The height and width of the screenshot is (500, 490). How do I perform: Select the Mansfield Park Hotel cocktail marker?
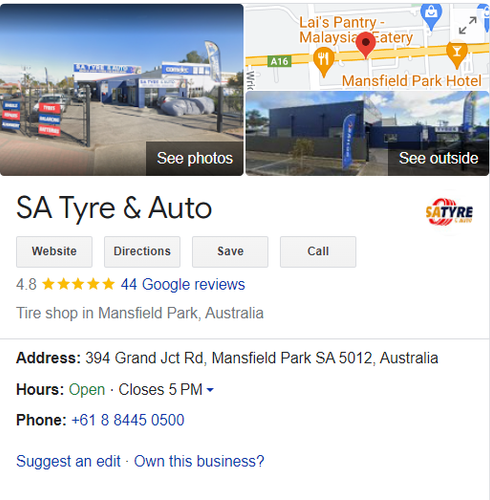point(457,54)
